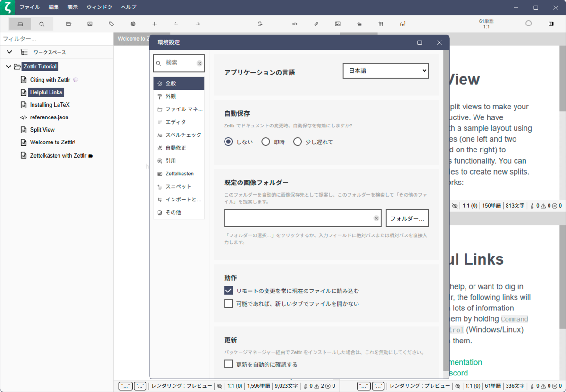Close the 環境設定 dialog
This screenshot has height=392, width=566.
tap(440, 42)
